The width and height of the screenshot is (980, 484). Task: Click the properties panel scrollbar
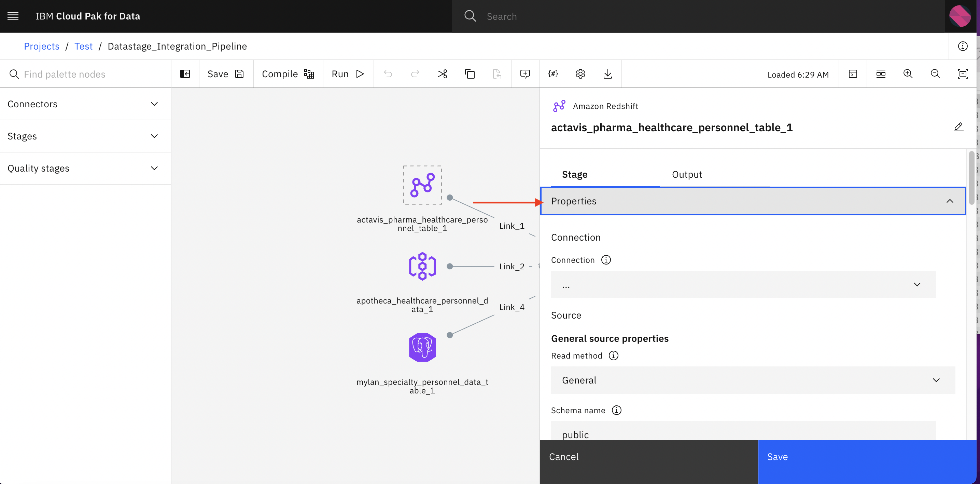click(x=971, y=178)
